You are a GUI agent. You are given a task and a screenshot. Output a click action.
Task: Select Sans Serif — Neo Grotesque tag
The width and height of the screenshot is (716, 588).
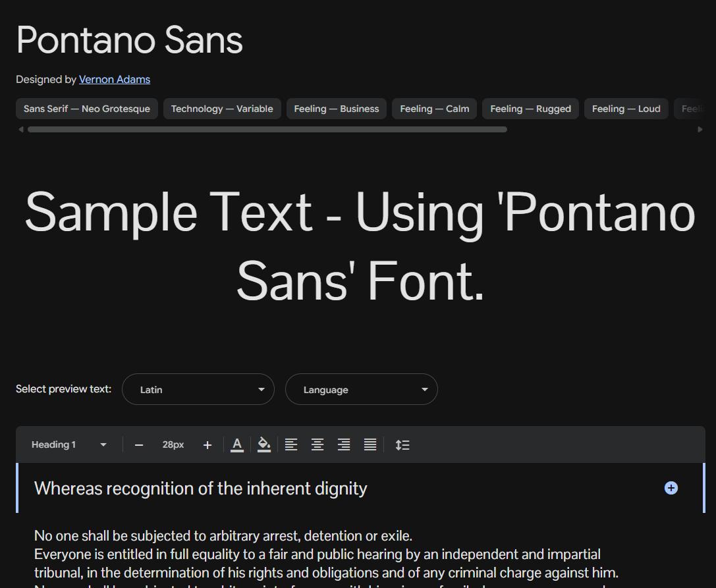click(x=87, y=109)
